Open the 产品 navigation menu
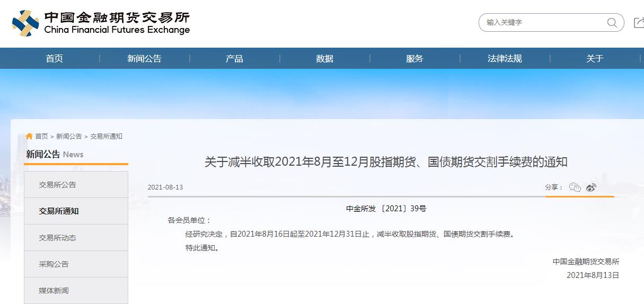644x306 pixels. (x=234, y=59)
